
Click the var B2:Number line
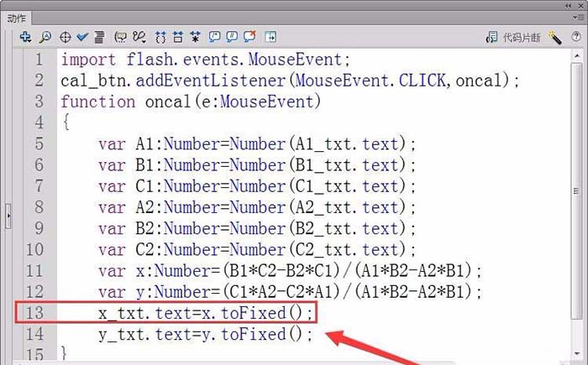(257, 228)
